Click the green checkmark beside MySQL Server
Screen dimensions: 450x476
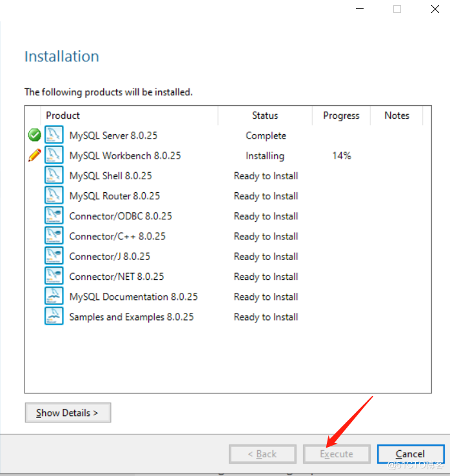click(35, 135)
